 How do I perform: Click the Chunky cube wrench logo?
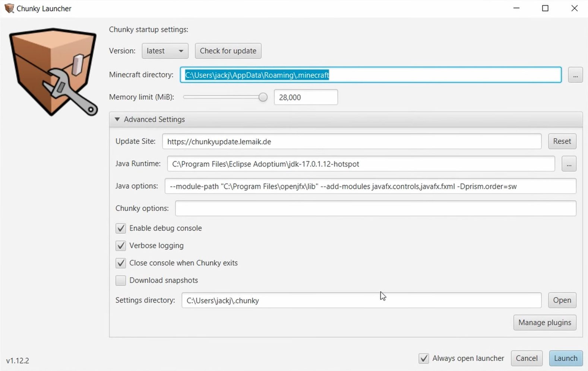(53, 72)
